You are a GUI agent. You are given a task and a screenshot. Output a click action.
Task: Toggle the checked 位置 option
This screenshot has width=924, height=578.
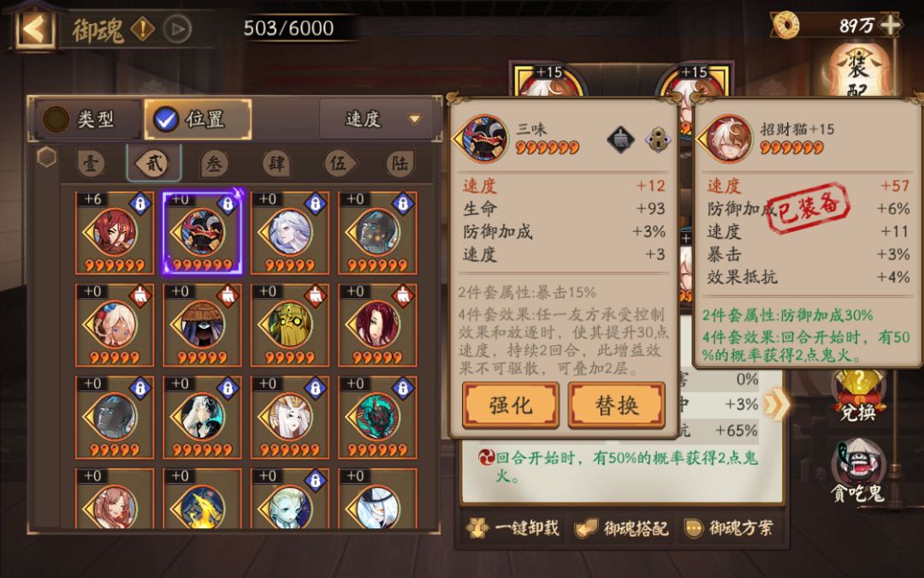(198, 119)
